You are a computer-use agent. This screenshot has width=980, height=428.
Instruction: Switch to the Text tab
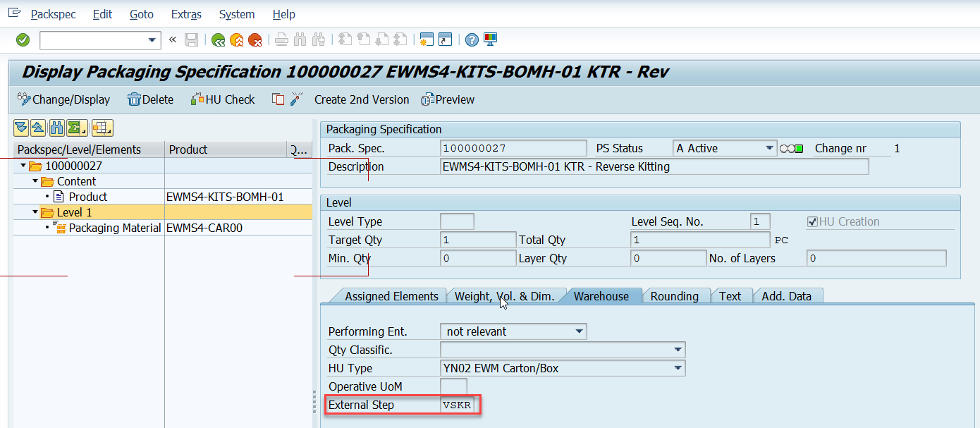(730, 296)
